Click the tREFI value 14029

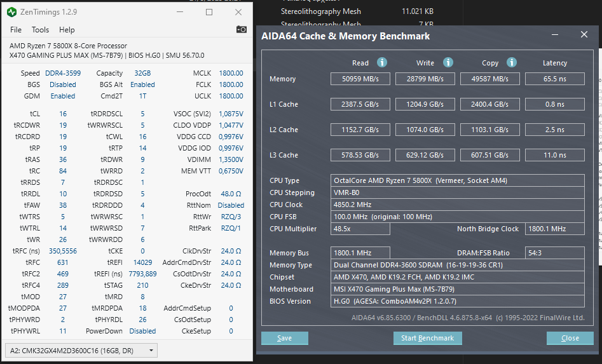tap(142, 262)
